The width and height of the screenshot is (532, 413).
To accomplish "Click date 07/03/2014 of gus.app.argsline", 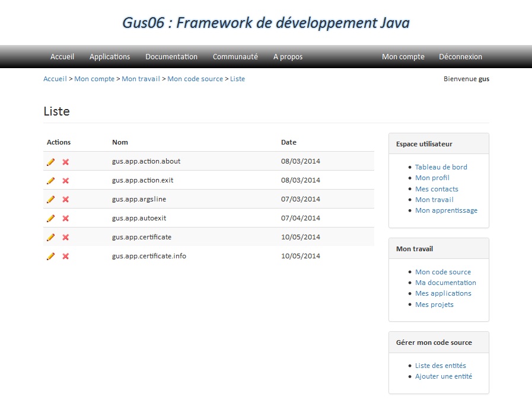I will coord(301,199).
